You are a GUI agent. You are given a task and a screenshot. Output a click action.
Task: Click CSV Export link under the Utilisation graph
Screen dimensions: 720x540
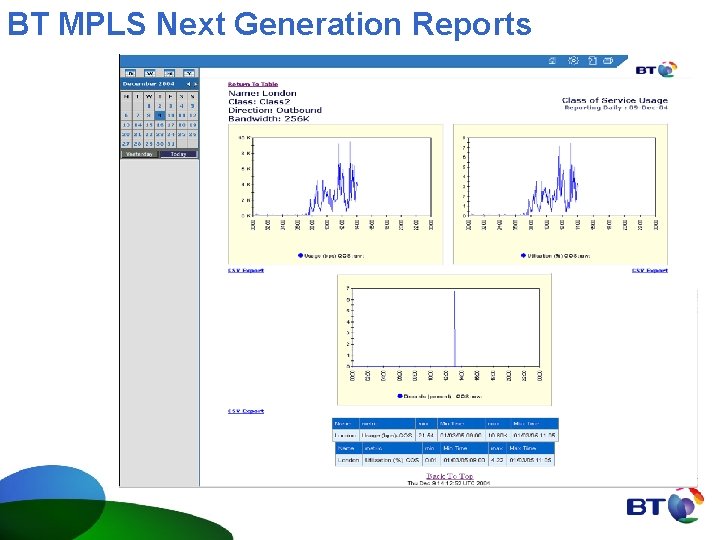[x=650, y=270]
